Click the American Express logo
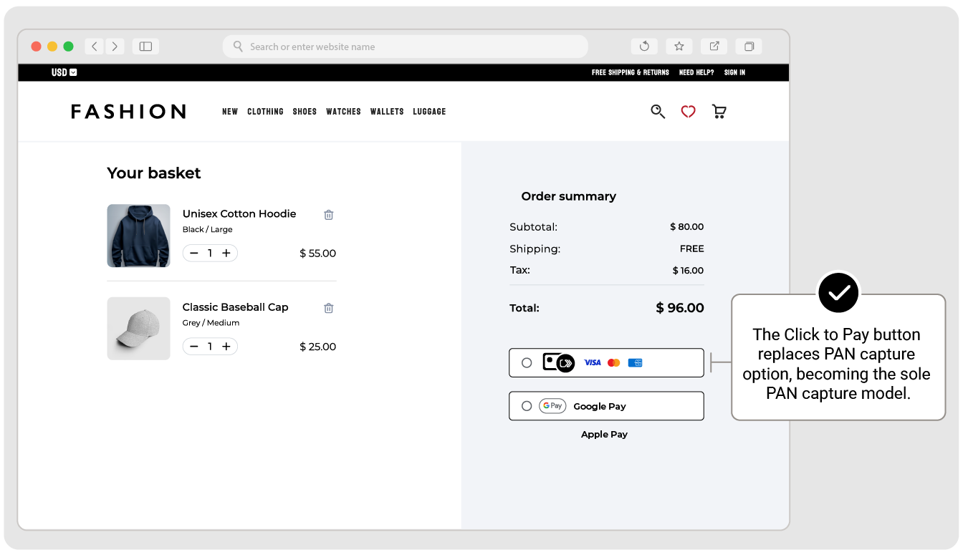The image size is (963, 560). coord(635,363)
